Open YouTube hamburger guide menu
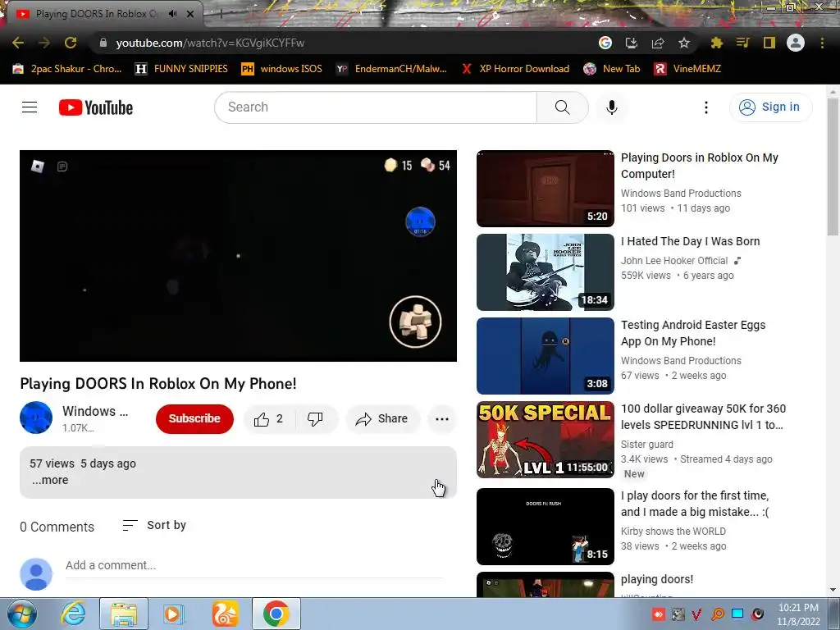Screen dimensions: 840x630 click(x=30, y=107)
